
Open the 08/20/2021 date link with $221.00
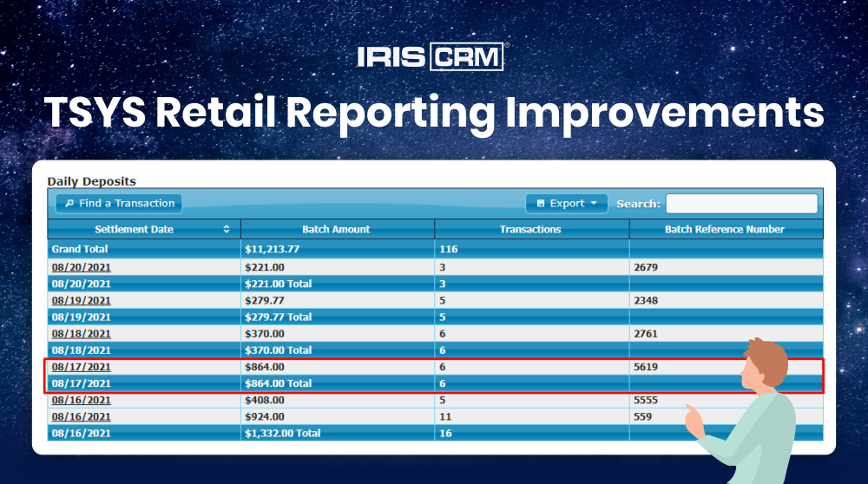coord(82,267)
